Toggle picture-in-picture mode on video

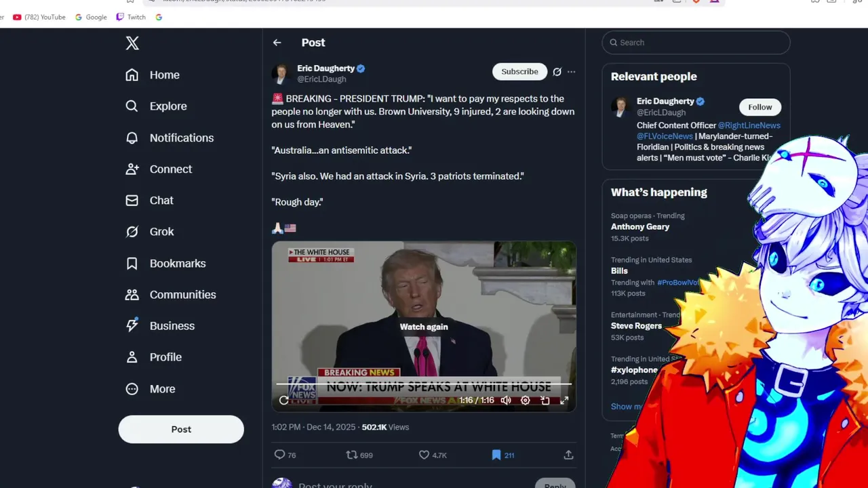tap(545, 400)
